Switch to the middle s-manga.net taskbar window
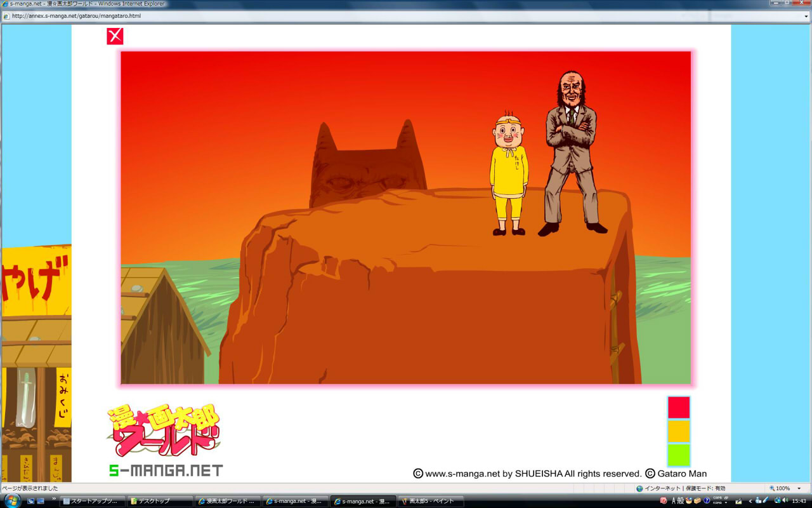812x508 pixels. [x=296, y=501]
